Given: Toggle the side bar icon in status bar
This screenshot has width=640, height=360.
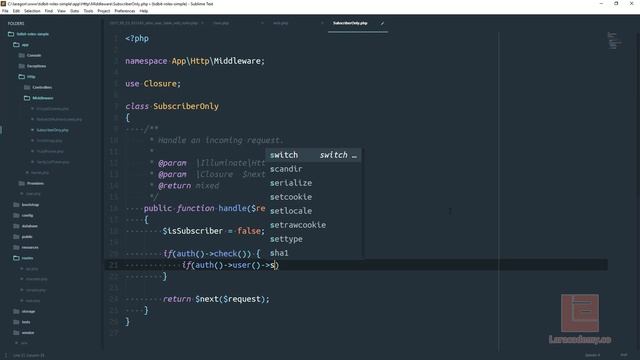Looking at the screenshot, I should tap(5, 356).
